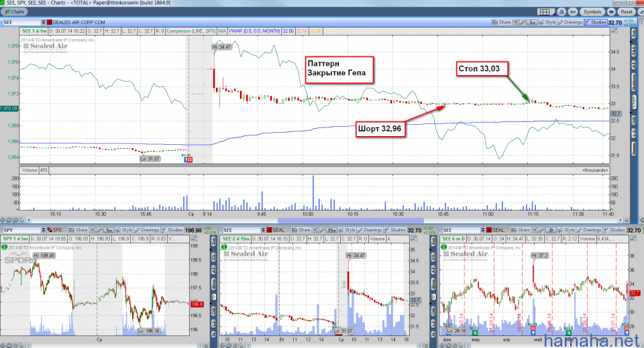The height and width of the screenshot is (348, 644).
Task: Click the VWAP study label in chart header
Action: (x=254, y=31)
